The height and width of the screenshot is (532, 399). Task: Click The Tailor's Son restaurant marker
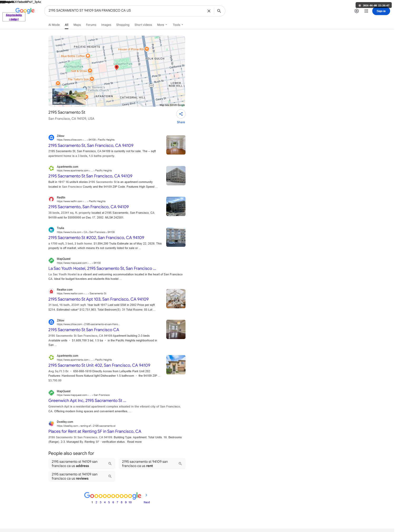tap(92, 79)
